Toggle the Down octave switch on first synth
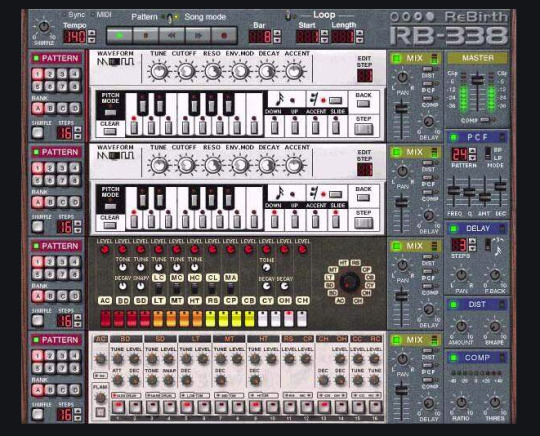The image size is (540, 436). click(274, 126)
